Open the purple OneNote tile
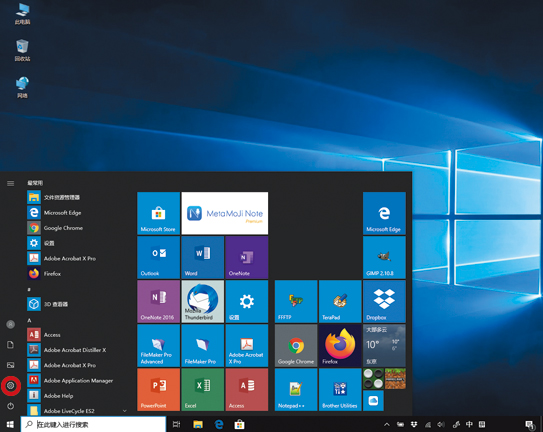This screenshot has height=432, width=543. point(247,257)
